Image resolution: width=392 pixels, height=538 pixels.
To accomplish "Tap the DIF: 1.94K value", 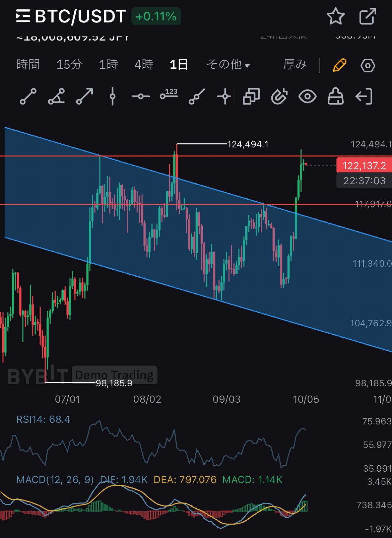I will click(124, 480).
